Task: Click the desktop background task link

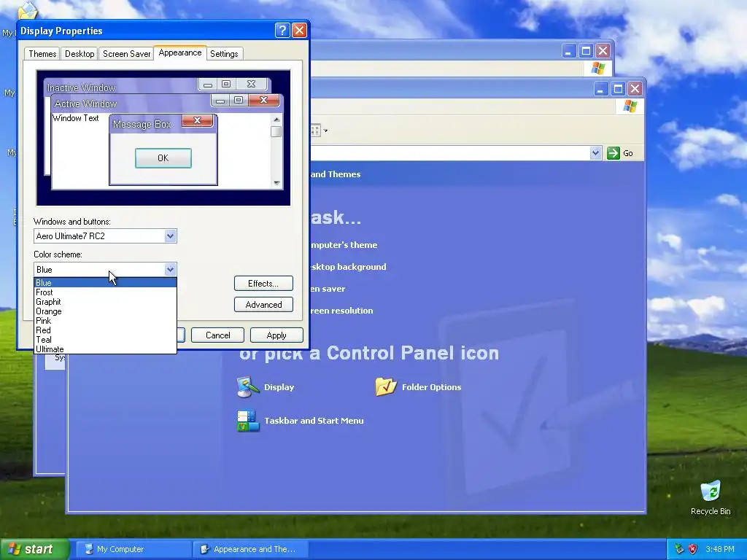Action: [x=348, y=267]
